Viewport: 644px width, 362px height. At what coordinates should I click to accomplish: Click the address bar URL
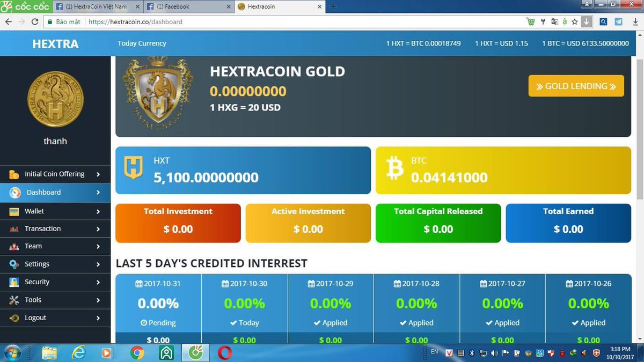tap(135, 22)
